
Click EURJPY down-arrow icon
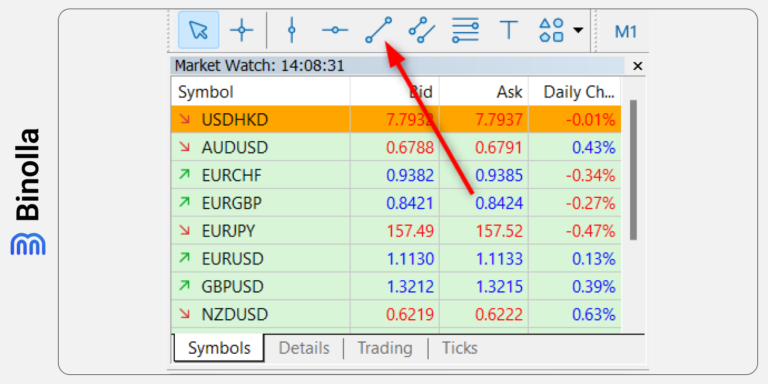tap(184, 230)
